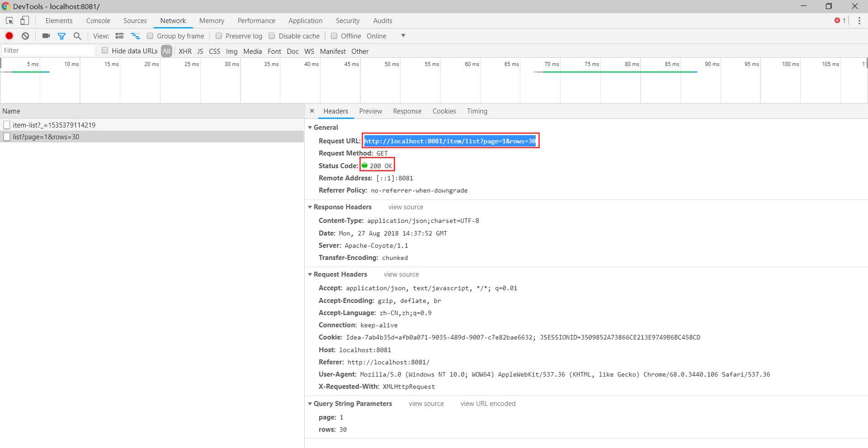Screen dimensions: 868x448
Task: Select the Headers tab of request
Action: [336, 111]
